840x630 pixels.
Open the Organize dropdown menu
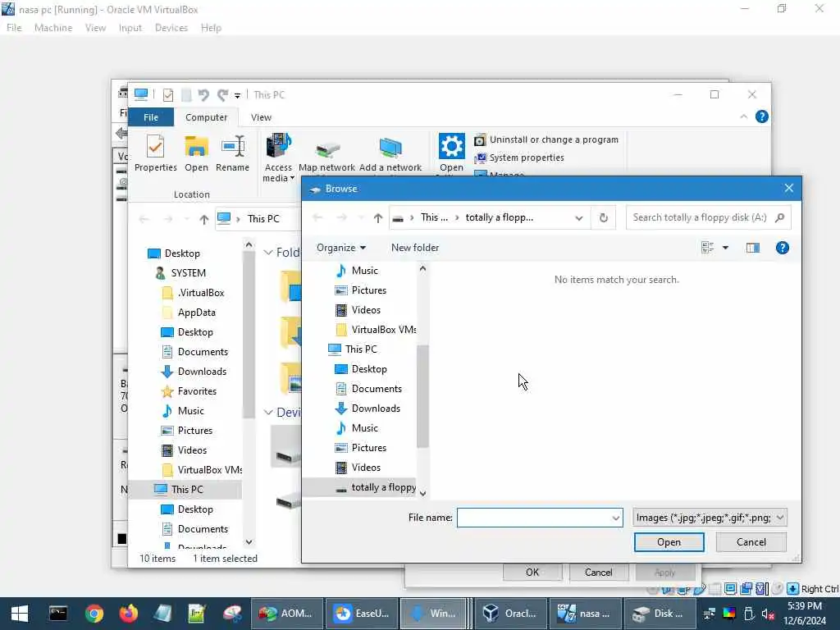341,248
